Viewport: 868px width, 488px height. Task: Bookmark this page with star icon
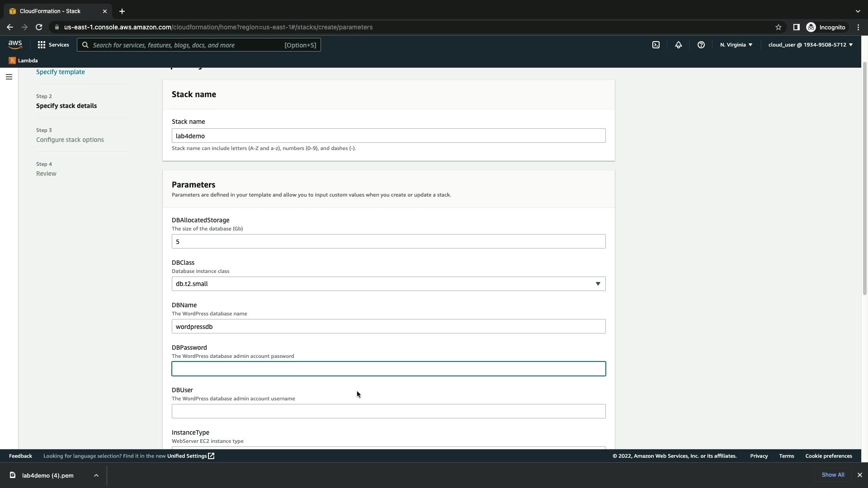click(x=778, y=27)
